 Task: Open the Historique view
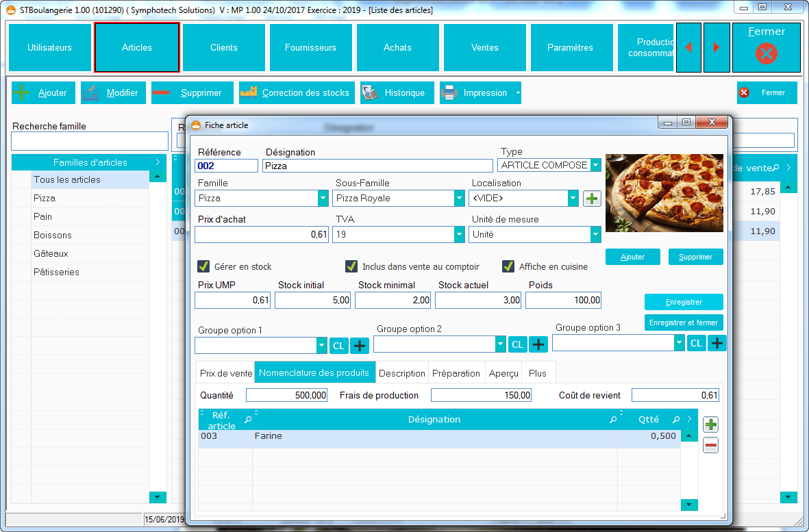click(x=397, y=93)
